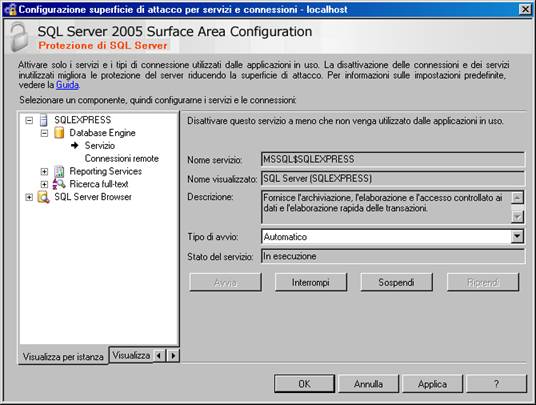Click the SQL Server Browser icon
536x405 pixels.
(x=43, y=197)
